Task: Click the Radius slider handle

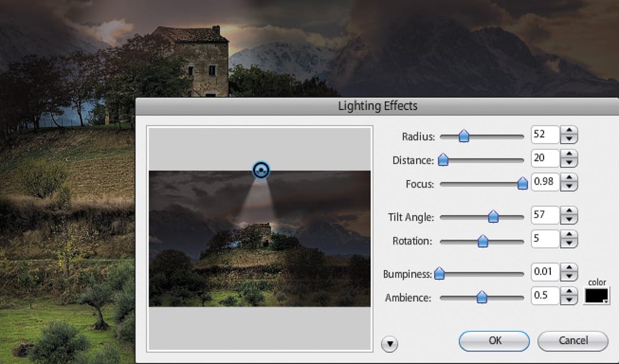Action: click(x=464, y=136)
